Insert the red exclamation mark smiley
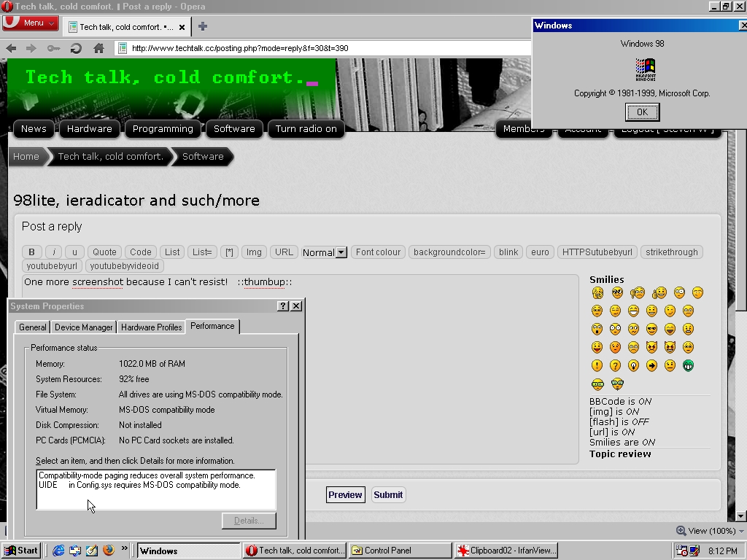Viewport: 747px width, 560px height. click(597, 366)
